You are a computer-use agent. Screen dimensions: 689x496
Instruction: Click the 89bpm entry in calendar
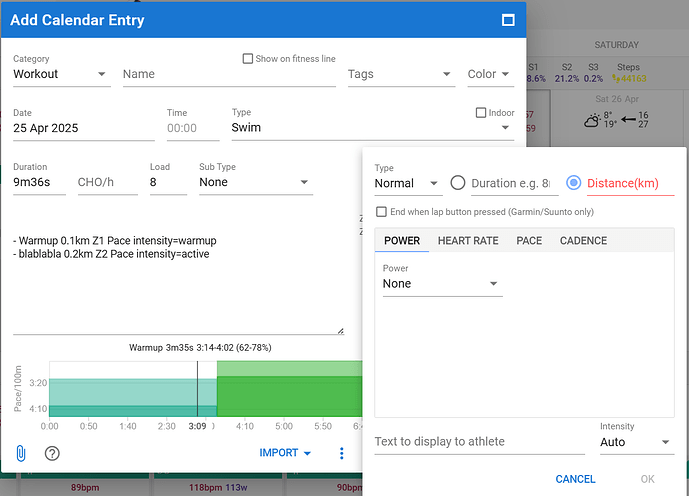coord(85,487)
